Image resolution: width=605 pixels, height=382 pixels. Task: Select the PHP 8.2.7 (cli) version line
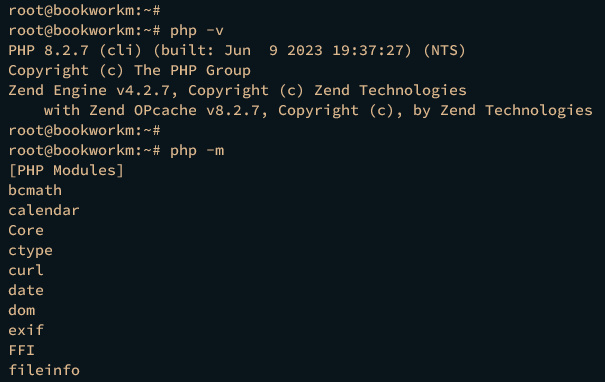[x=237, y=51]
